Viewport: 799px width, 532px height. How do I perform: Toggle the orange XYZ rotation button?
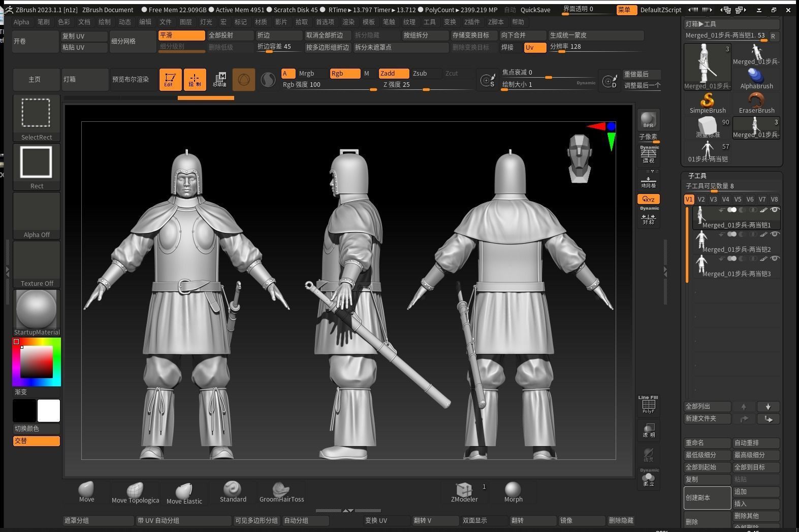[649, 199]
